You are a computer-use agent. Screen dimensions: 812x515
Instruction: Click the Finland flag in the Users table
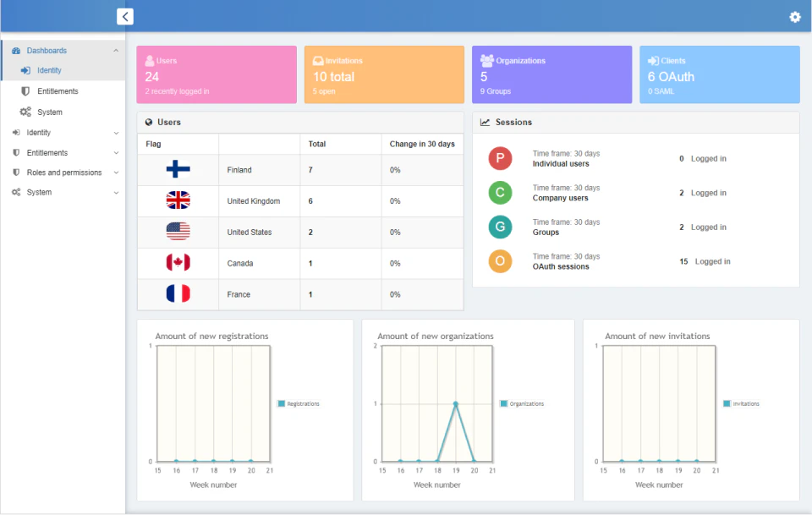[178, 170]
